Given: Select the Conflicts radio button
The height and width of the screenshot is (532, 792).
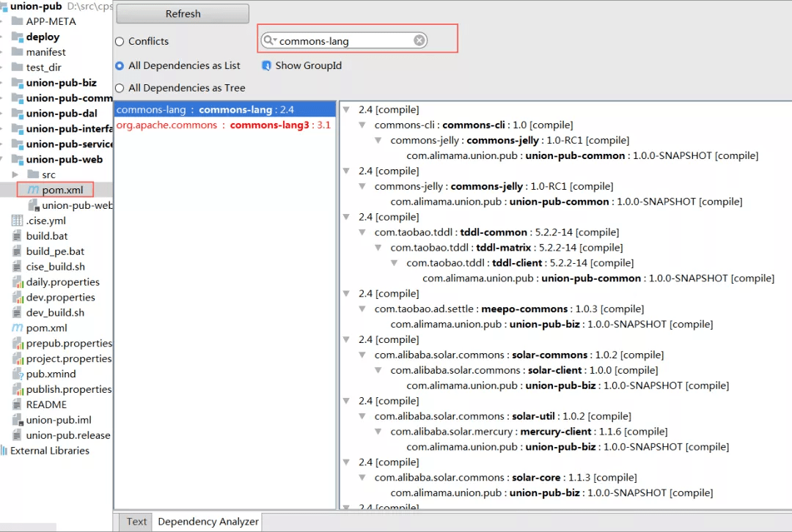Looking at the screenshot, I should click(x=120, y=41).
